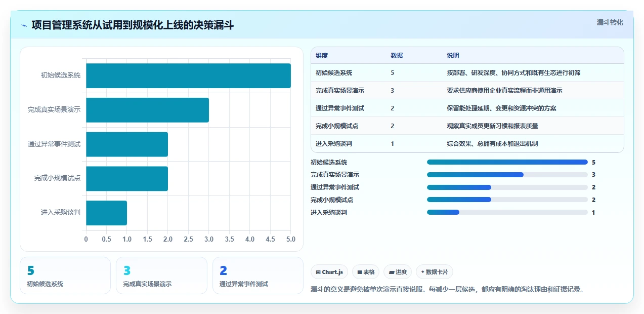This screenshot has height=314, width=644.
Task: Click the description starting 要求供应商使用企业真实流程
Action: click(504, 91)
